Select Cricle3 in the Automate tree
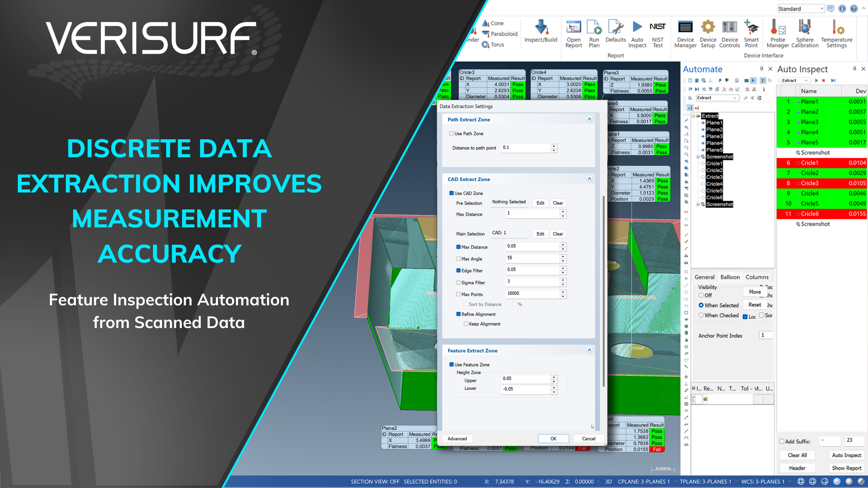Screen dimensions: 868x488 point(714,177)
